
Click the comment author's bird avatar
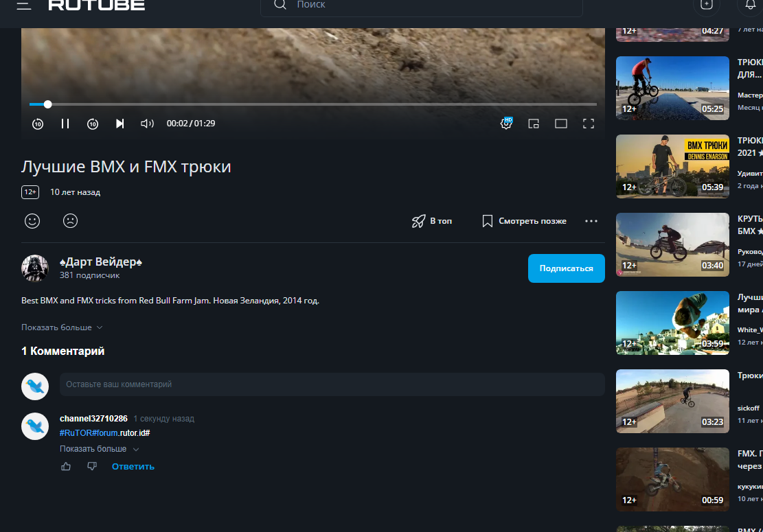pyautogui.click(x=35, y=426)
